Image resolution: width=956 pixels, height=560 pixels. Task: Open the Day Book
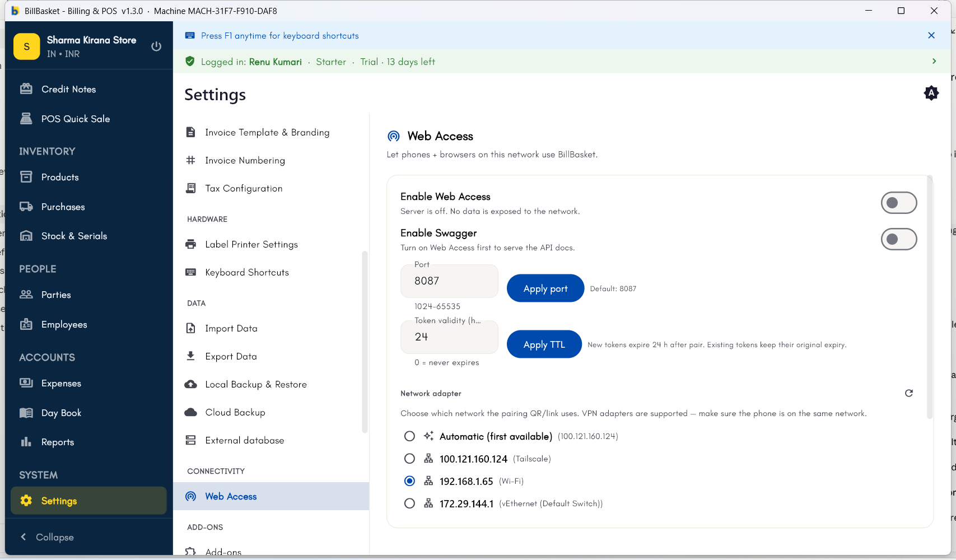pos(88,413)
